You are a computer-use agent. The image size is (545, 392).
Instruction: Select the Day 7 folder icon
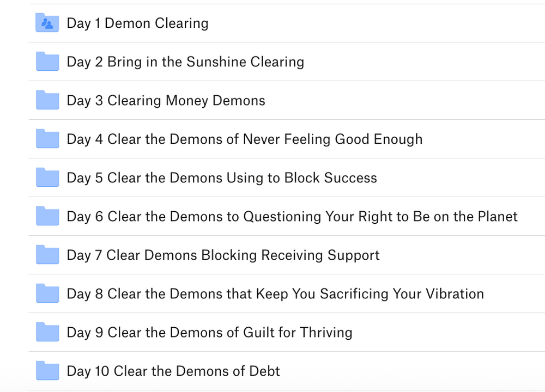point(47,254)
